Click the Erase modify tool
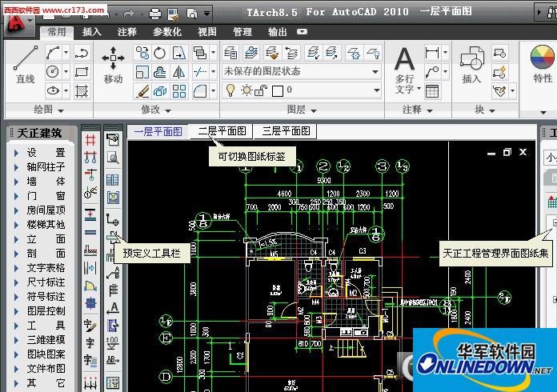557x392 pixels. tap(142, 91)
